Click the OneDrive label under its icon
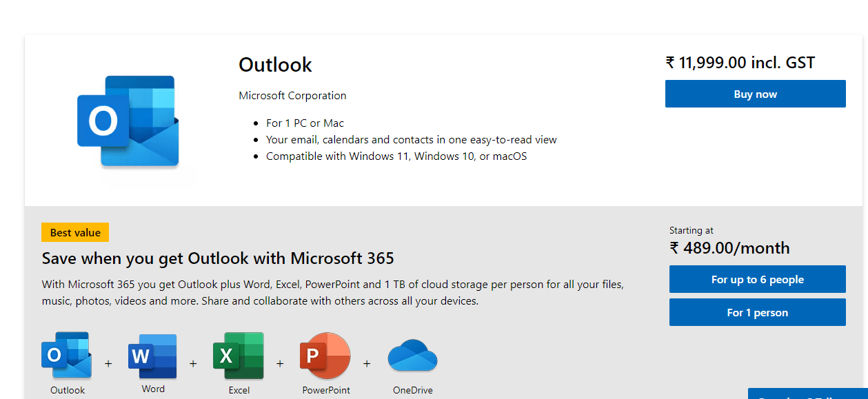Viewport: 868px width, 399px height. pos(412,389)
